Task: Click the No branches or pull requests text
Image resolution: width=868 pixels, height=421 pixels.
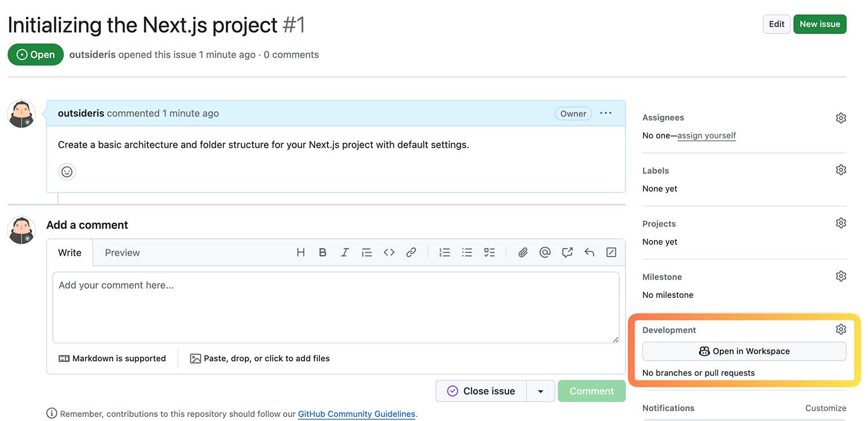Action: click(698, 373)
